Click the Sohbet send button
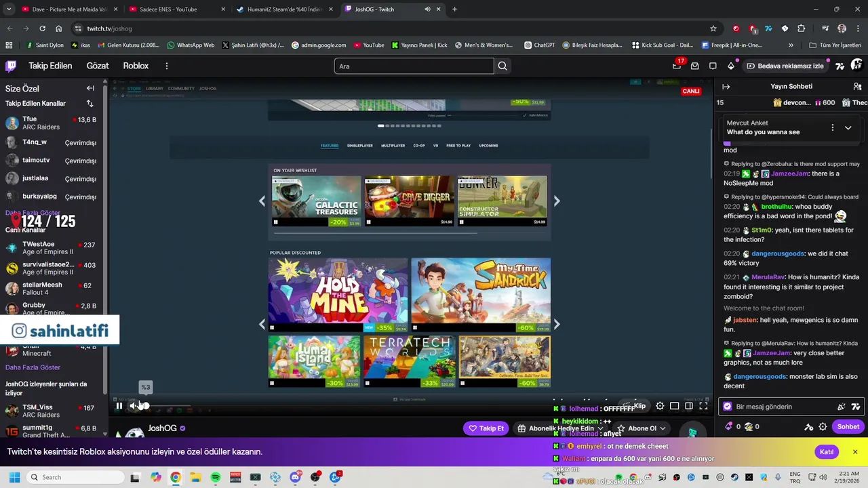868x488 pixels. [848, 426]
